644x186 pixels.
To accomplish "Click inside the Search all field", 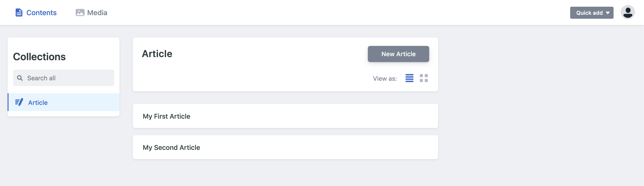I will pyautogui.click(x=63, y=78).
